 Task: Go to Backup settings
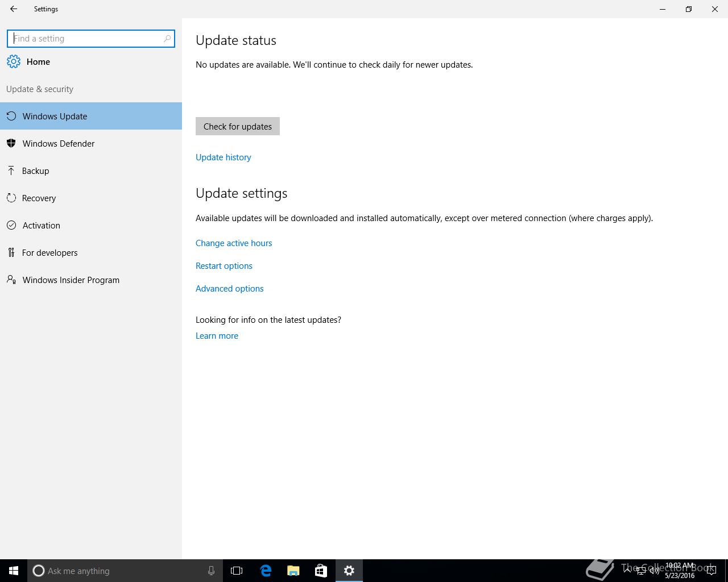coord(91,171)
